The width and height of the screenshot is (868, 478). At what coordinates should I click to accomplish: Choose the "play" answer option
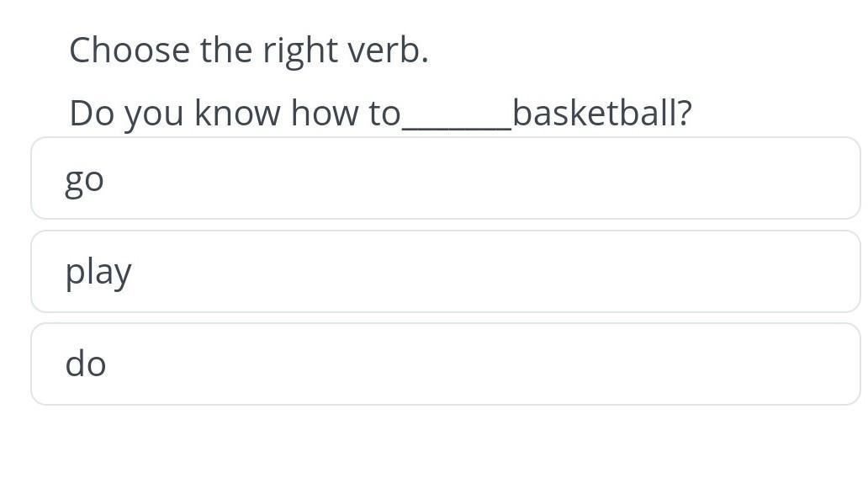(x=446, y=272)
